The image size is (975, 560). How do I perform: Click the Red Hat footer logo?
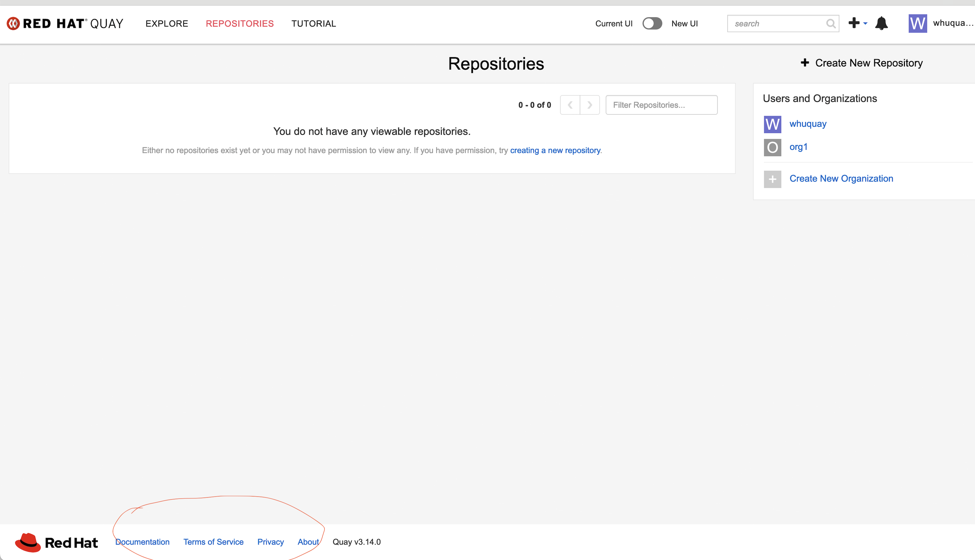[57, 542]
